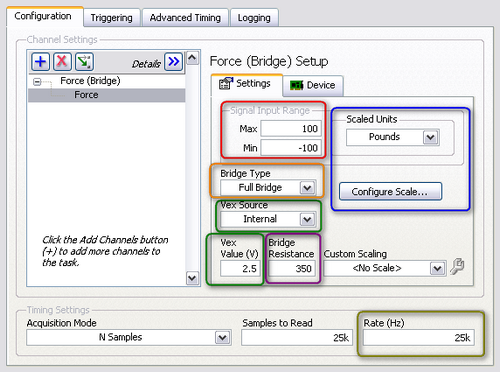Open the Vex Source Internal dropdown
Screen dimensions: 500x372
(268, 219)
